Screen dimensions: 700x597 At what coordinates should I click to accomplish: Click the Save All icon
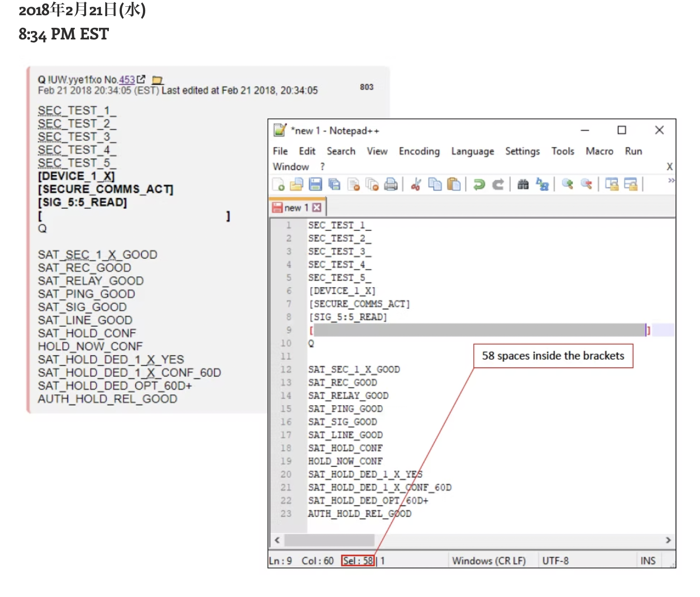(334, 184)
